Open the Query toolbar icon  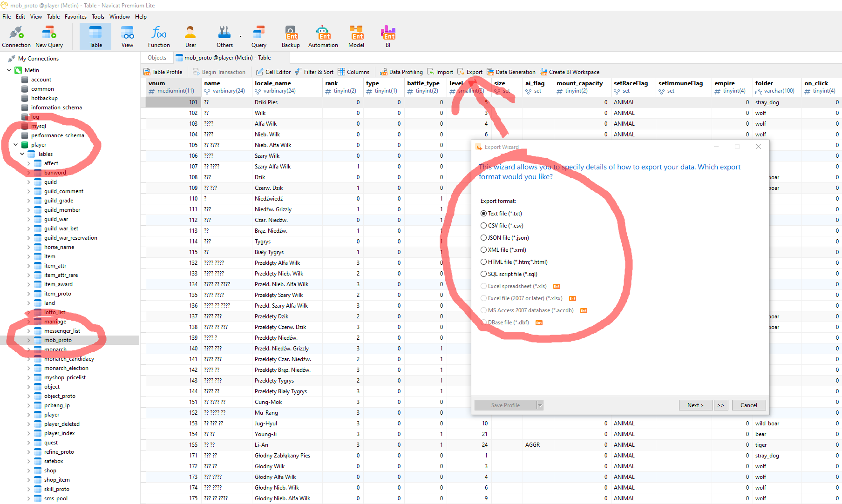259,37
